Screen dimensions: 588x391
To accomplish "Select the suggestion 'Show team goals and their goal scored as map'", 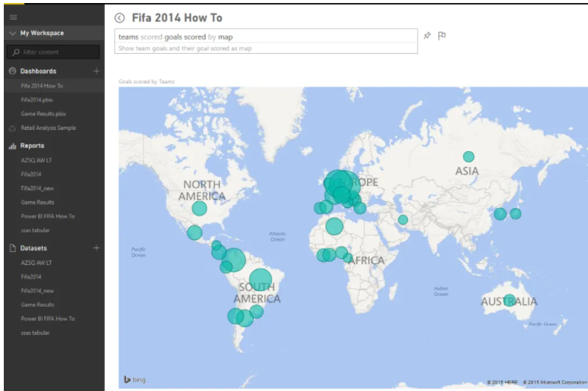I will [185, 49].
